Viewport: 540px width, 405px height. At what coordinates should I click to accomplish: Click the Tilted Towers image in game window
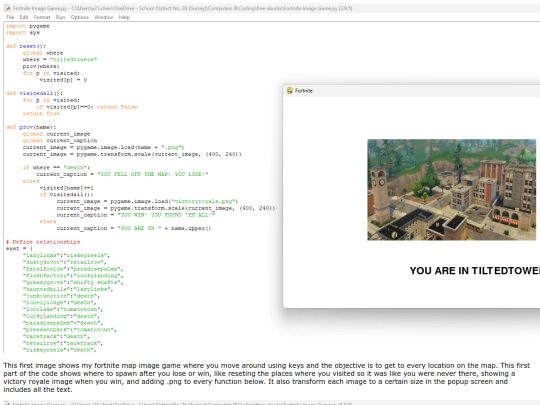pos(451,190)
